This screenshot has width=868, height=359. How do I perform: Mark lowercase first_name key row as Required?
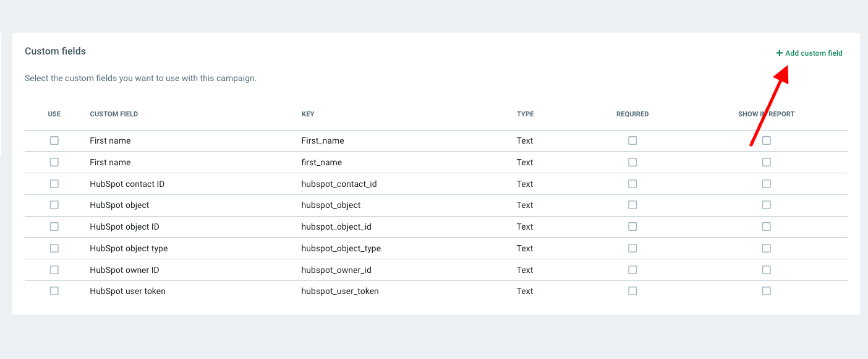tap(632, 162)
